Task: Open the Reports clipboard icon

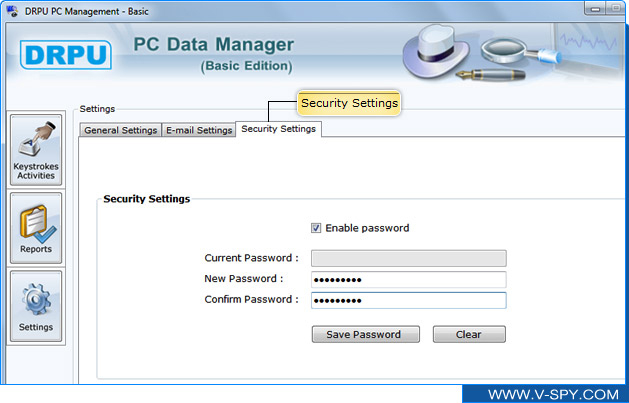Action: pyautogui.click(x=36, y=228)
